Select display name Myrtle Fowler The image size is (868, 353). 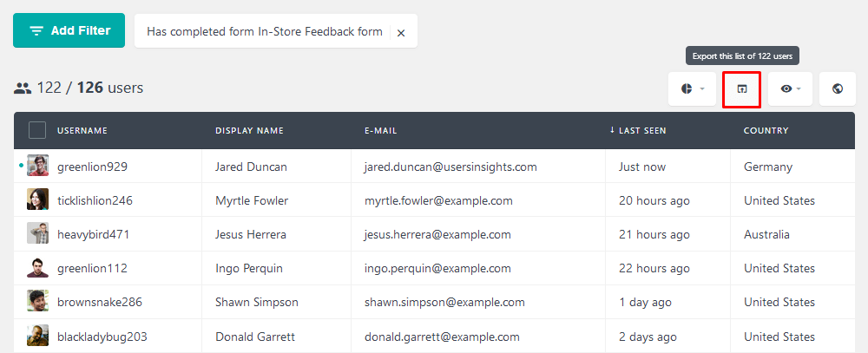coord(252,200)
